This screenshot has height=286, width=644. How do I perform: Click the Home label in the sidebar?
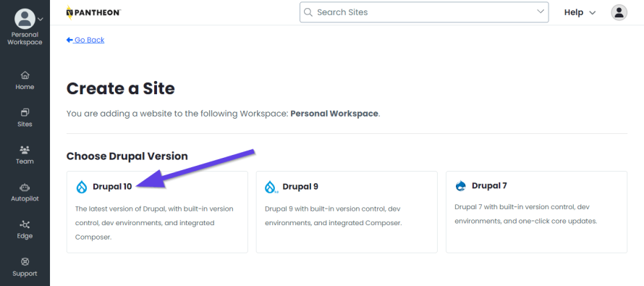click(25, 87)
